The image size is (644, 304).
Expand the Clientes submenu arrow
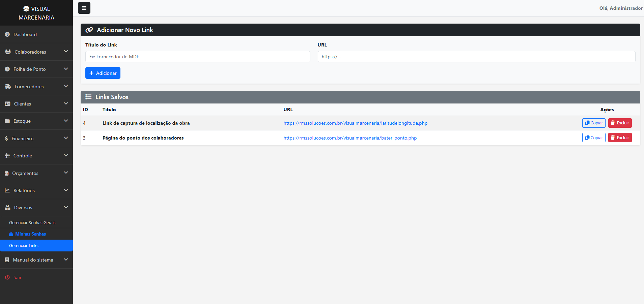coord(66,103)
